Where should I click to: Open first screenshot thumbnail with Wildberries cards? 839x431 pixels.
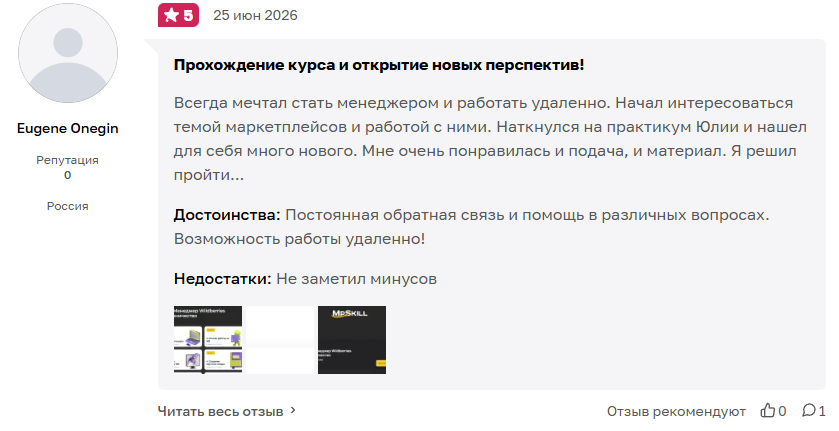pos(208,340)
